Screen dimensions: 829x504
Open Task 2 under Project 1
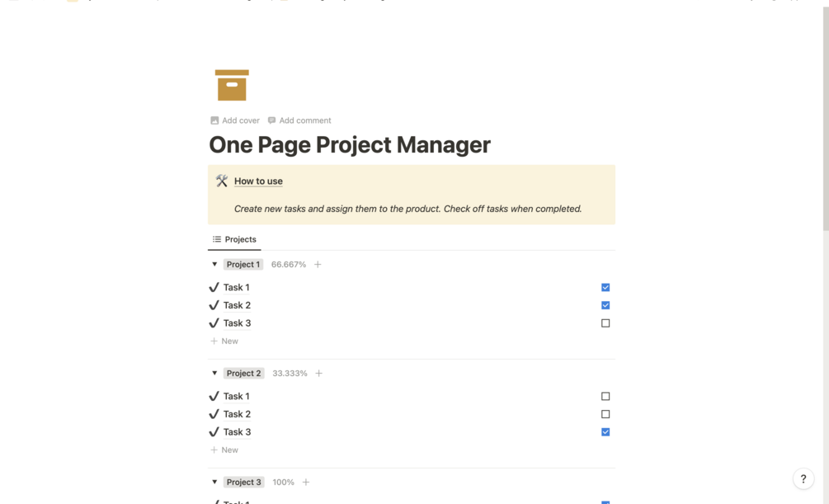pyautogui.click(x=237, y=305)
